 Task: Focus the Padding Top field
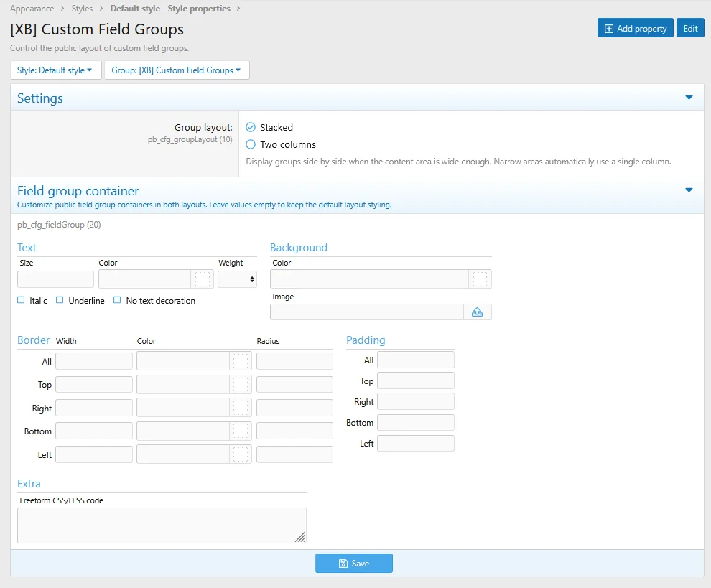[416, 381]
